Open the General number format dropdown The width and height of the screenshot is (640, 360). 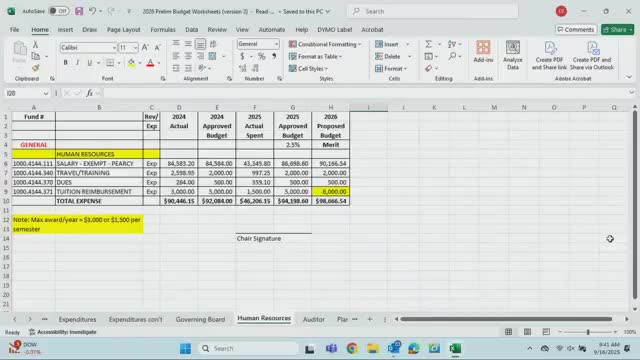click(276, 44)
